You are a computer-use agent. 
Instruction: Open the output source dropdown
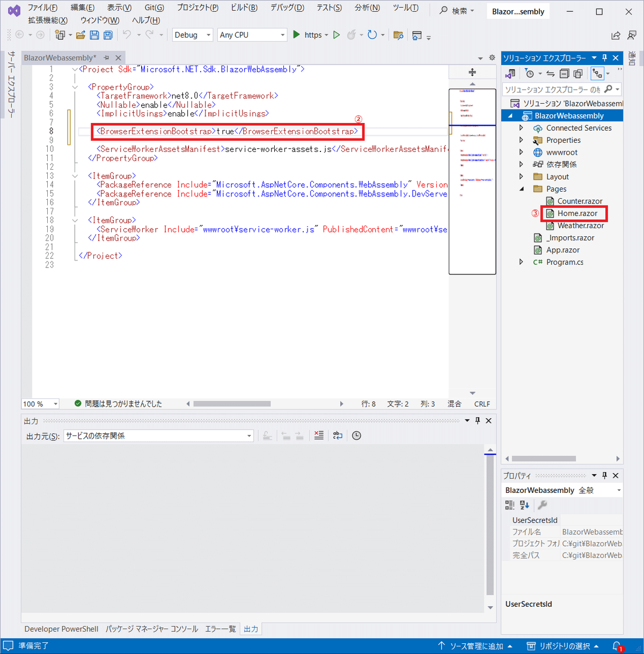159,435
